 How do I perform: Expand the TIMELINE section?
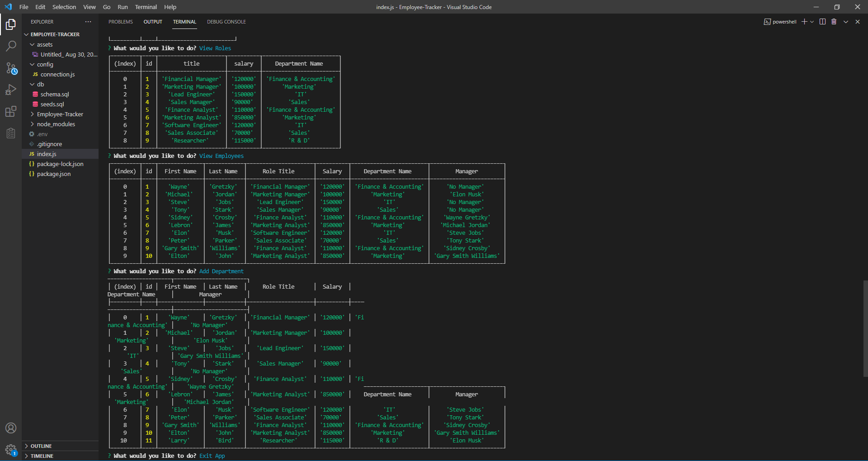[x=42, y=456]
